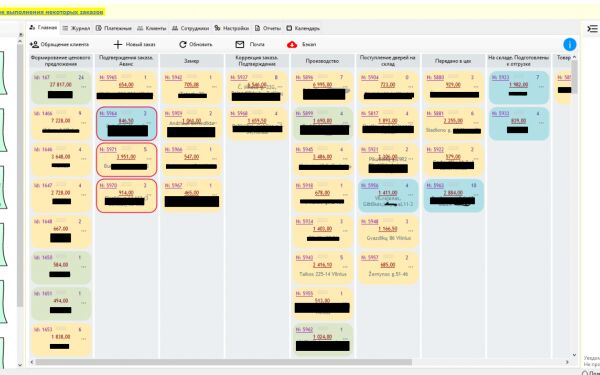600x375 pixels.
Task: Open the blue info circle icon
Action: [569, 45]
